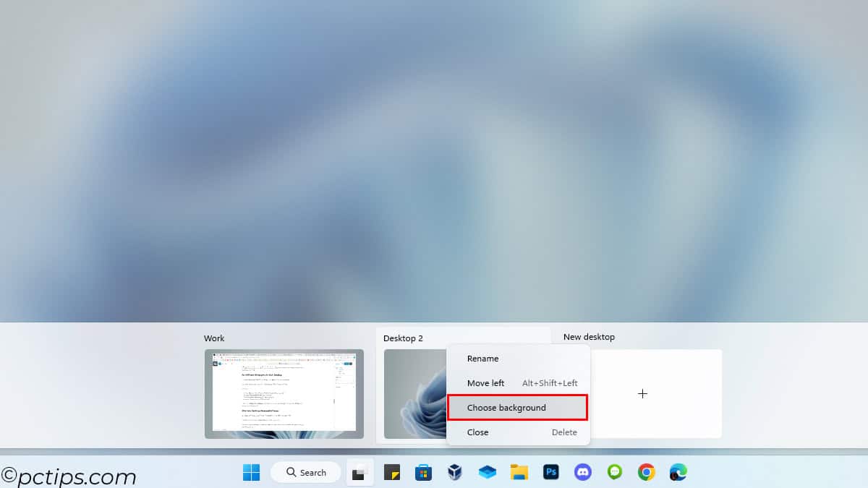The width and height of the screenshot is (868, 488).
Task: Select Rename in the context menu
Action: (x=518, y=359)
